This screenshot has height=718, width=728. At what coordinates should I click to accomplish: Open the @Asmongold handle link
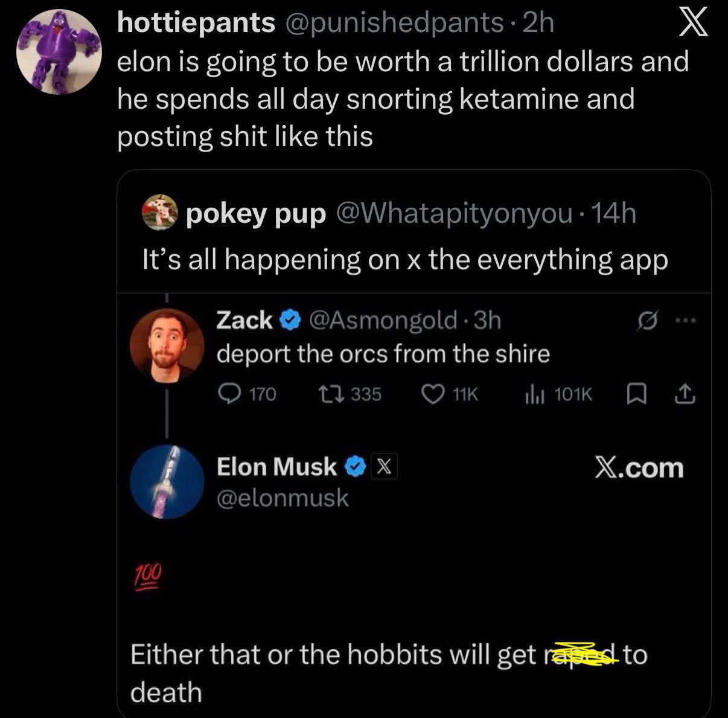383,320
